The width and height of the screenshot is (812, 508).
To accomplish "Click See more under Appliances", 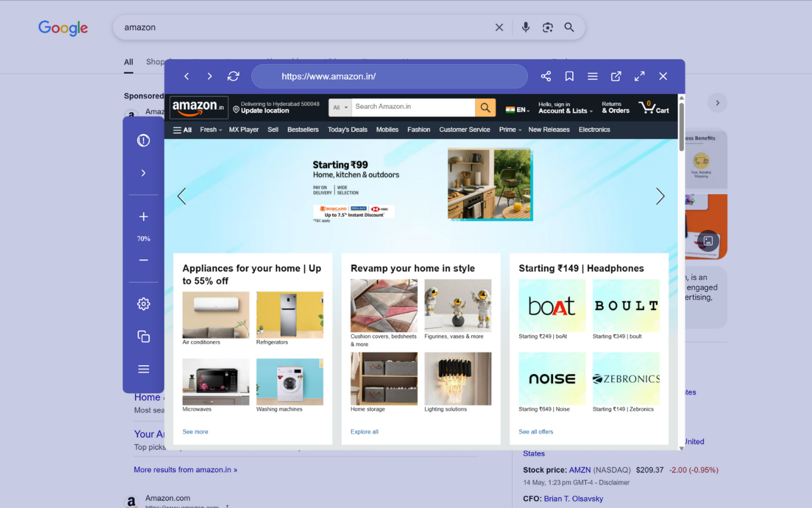I will (195, 432).
